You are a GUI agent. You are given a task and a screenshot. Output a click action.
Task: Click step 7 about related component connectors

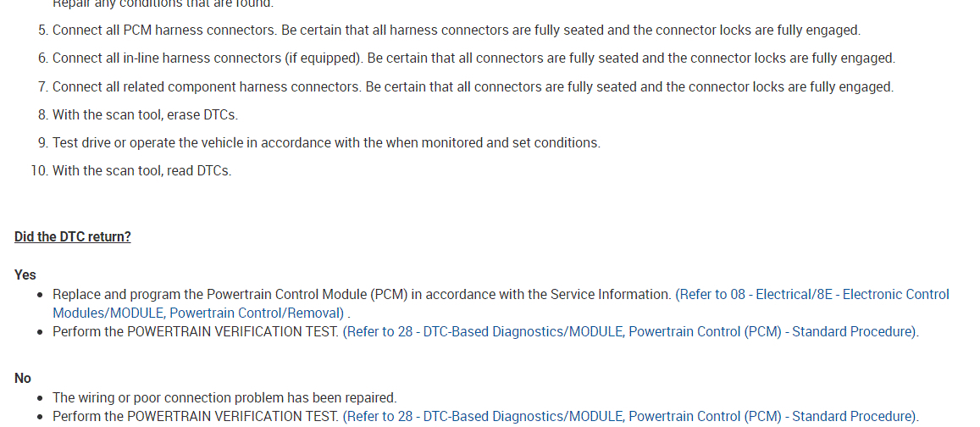[473, 86]
